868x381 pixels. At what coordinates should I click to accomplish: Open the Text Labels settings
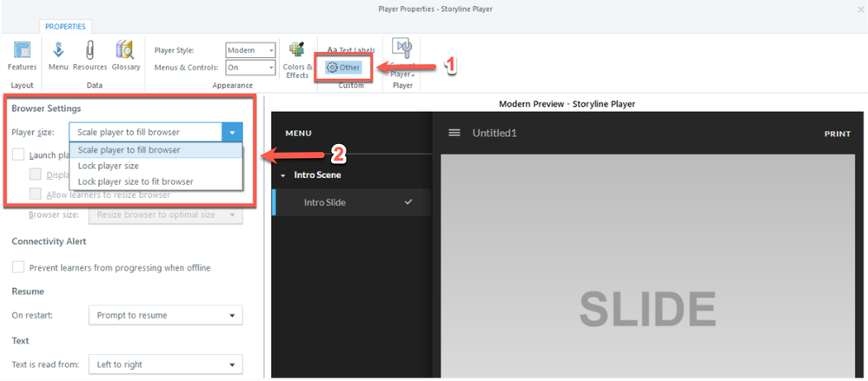[351, 50]
